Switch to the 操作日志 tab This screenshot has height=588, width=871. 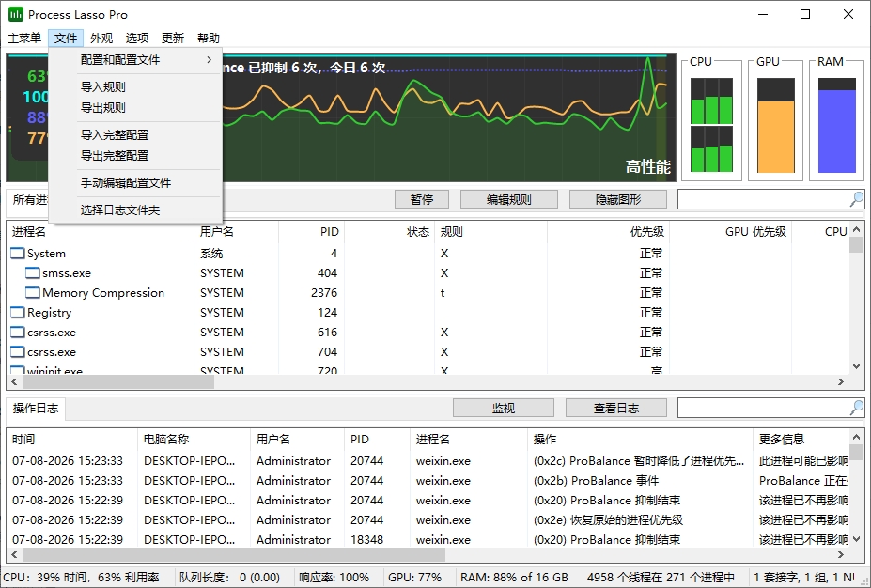(36, 408)
